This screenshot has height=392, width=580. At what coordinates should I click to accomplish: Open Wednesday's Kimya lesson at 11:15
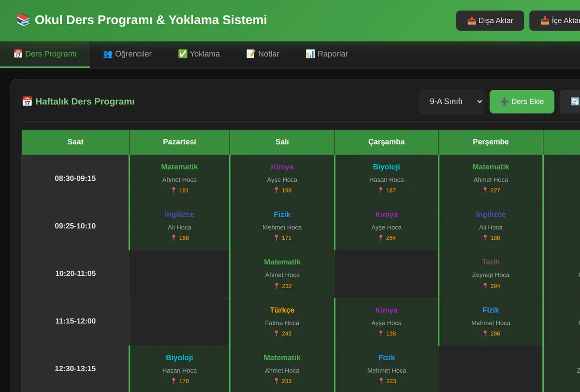[x=387, y=321]
